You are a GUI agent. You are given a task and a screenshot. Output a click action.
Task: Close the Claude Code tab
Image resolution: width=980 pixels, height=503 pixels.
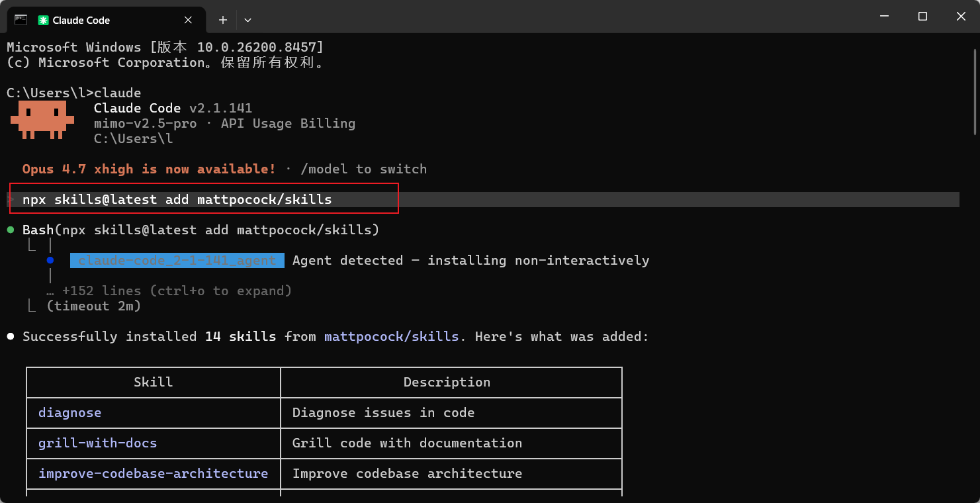(x=189, y=20)
